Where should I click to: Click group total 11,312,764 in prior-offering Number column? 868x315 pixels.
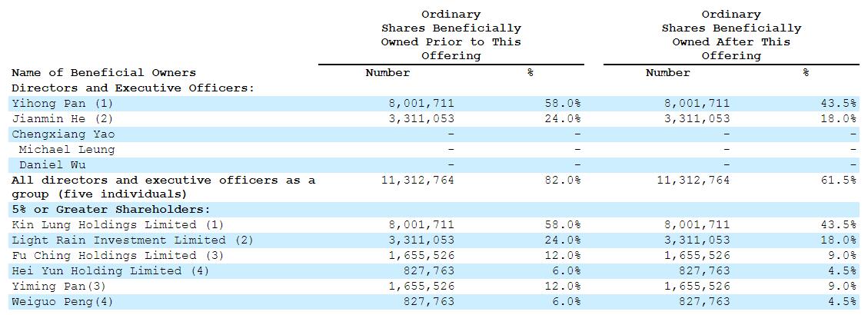click(417, 181)
